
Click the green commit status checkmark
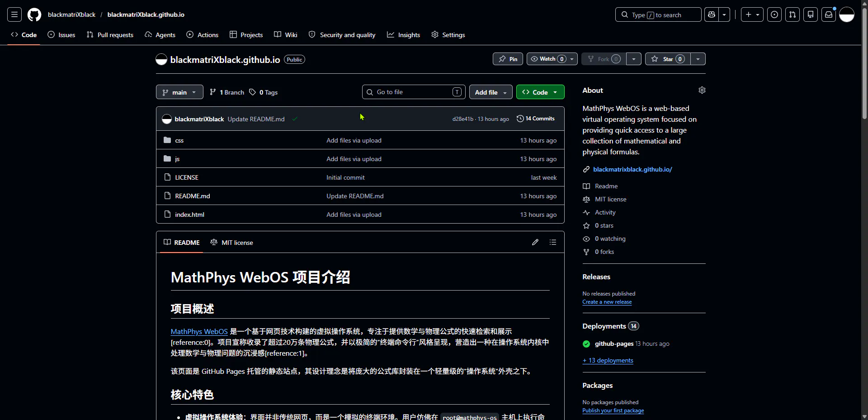coord(295,119)
